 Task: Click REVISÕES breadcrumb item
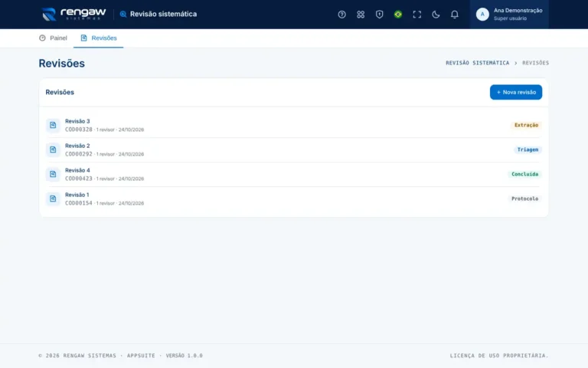[x=535, y=63]
